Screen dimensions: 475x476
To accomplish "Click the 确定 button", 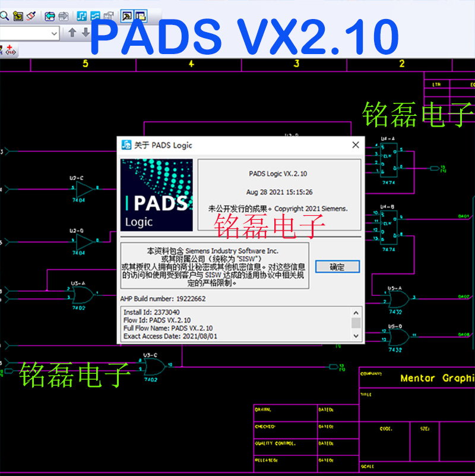I will point(337,267).
